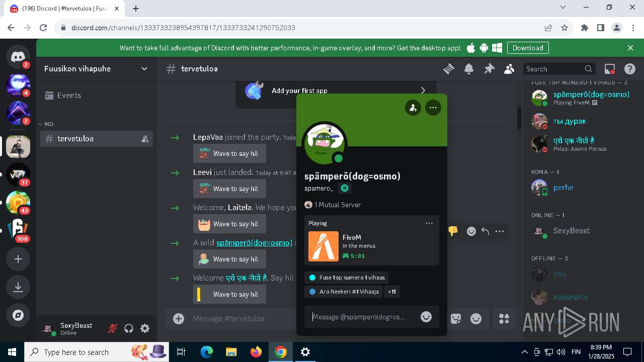The width and height of the screenshot is (644, 362).
Task: Toggle the member list icon
Action: pos(509,69)
